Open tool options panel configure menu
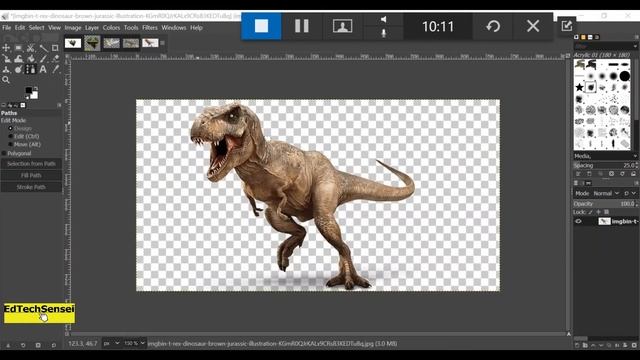The width and height of the screenshot is (640, 360). tap(59, 105)
